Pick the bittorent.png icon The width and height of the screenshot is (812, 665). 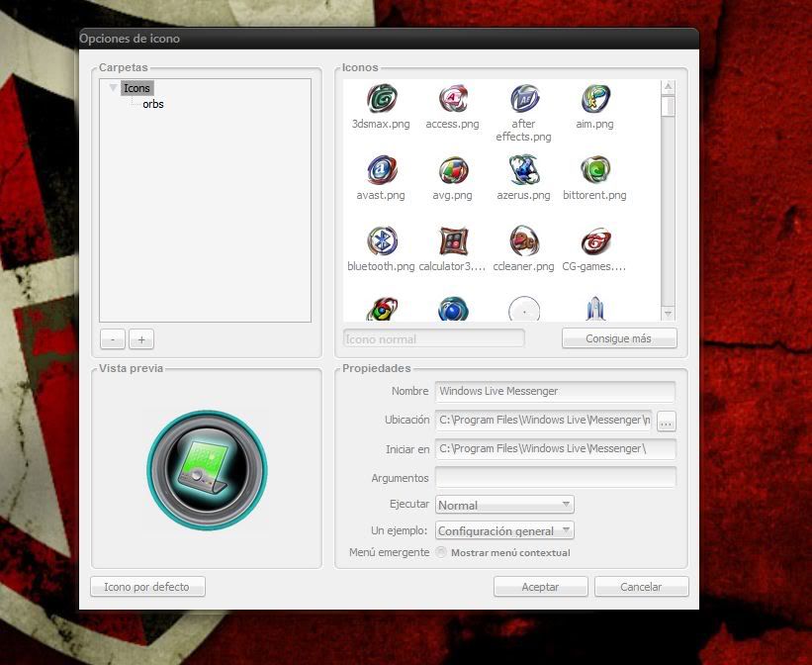pyautogui.click(x=595, y=169)
